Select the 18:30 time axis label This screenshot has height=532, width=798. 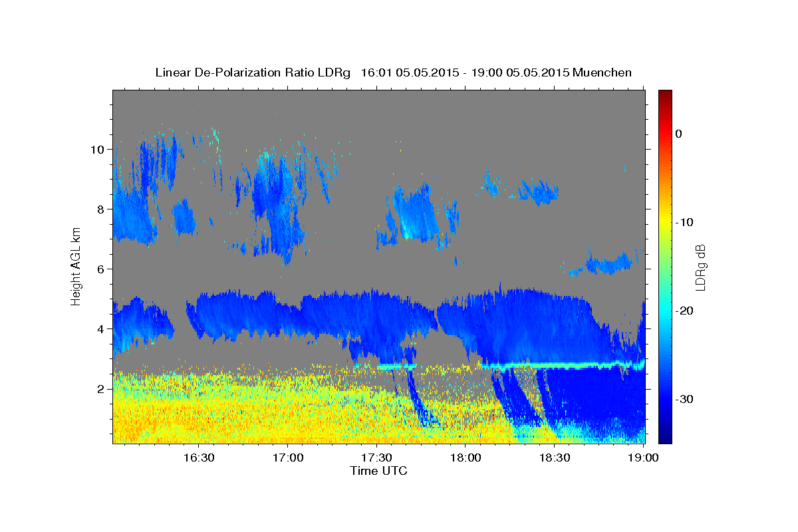click(x=555, y=458)
